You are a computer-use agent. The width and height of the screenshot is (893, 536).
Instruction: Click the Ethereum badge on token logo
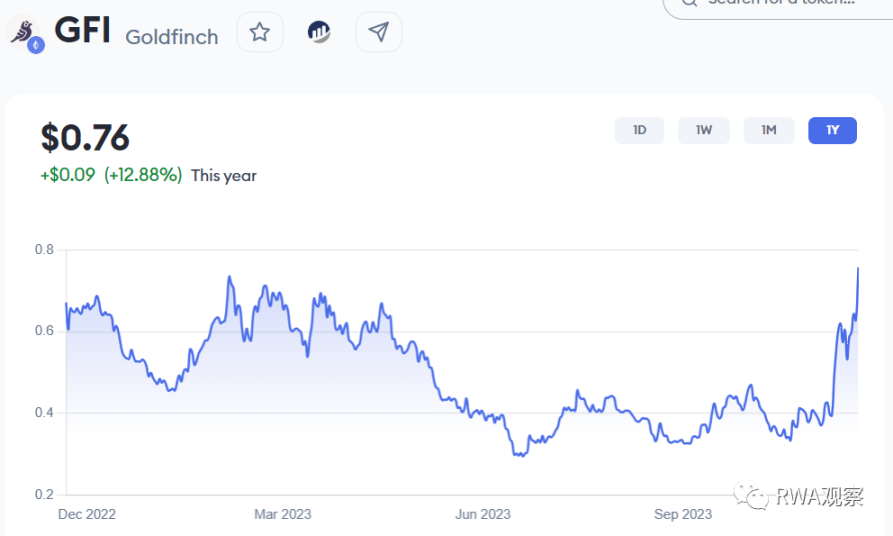[x=36, y=45]
